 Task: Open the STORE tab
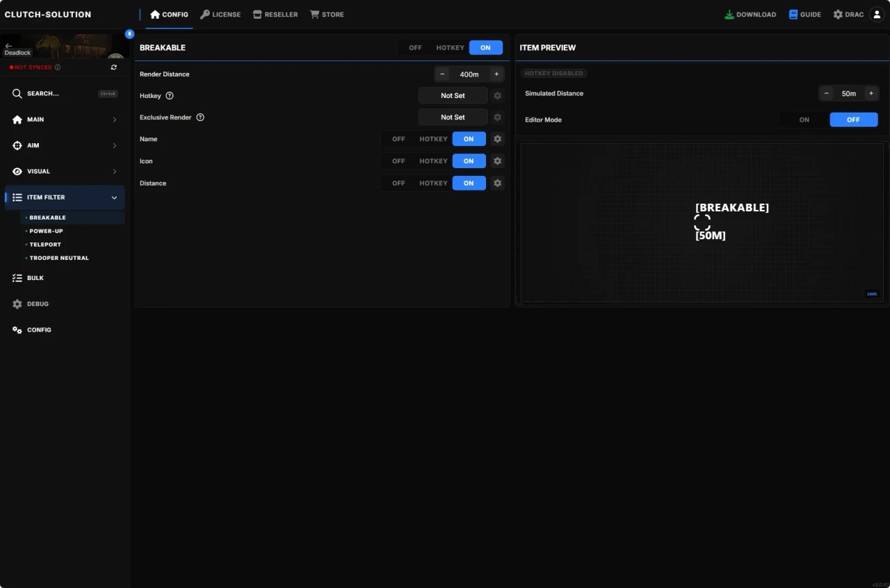(x=327, y=15)
